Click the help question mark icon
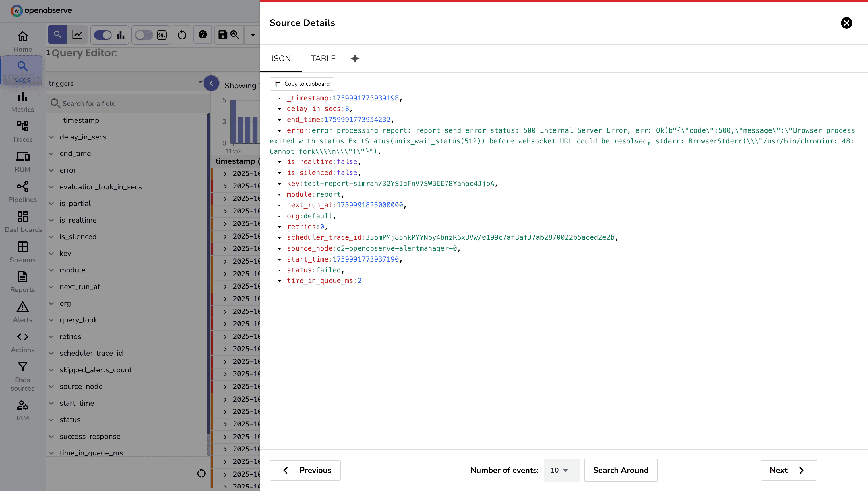The width and height of the screenshot is (868, 491). (x=202, y=35)
